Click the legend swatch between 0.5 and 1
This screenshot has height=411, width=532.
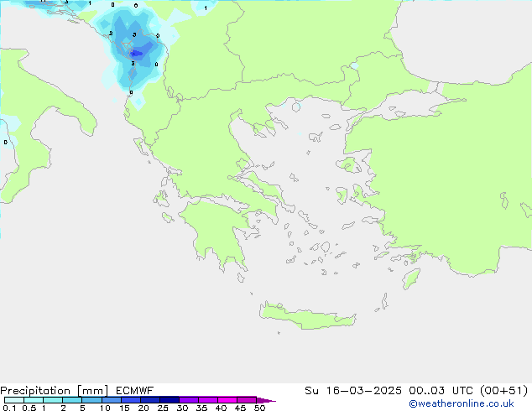[34, 400]
